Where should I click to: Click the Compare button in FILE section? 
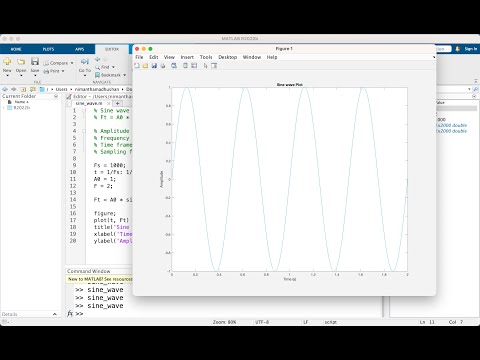tap(56, 63)
